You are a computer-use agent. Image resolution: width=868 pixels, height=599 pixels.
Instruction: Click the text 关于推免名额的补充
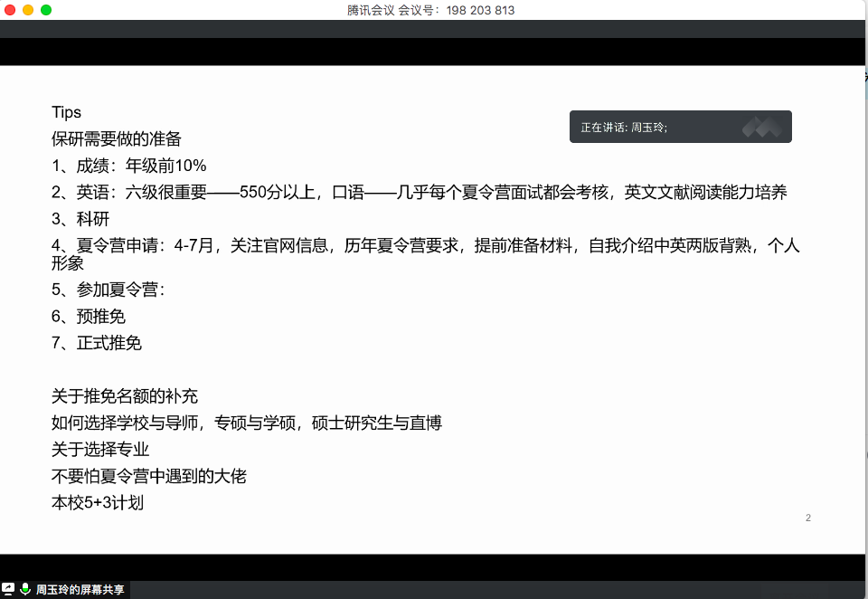125,396
